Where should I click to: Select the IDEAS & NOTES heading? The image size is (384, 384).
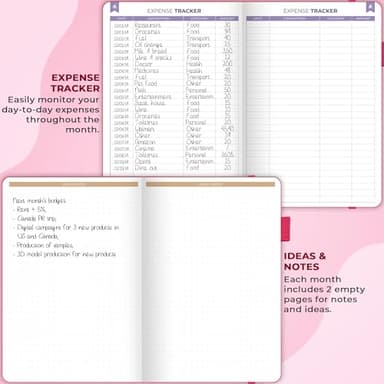[305, 261]
